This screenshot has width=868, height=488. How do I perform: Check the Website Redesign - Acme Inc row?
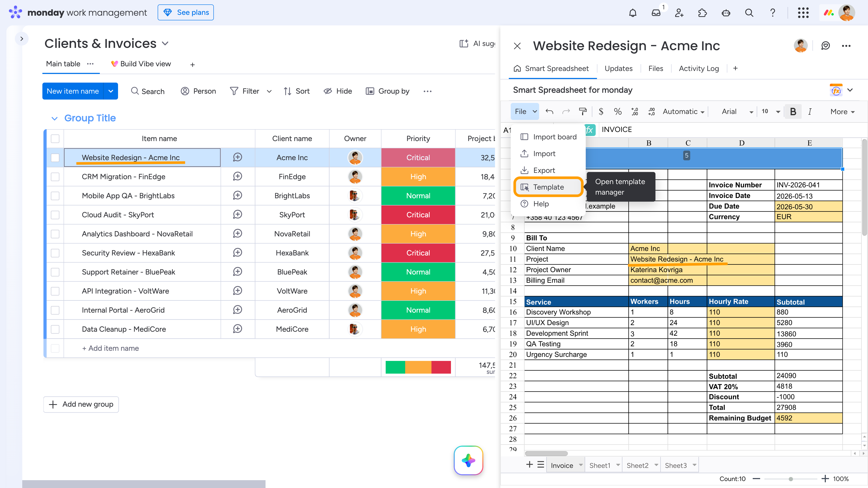[55, 158]
